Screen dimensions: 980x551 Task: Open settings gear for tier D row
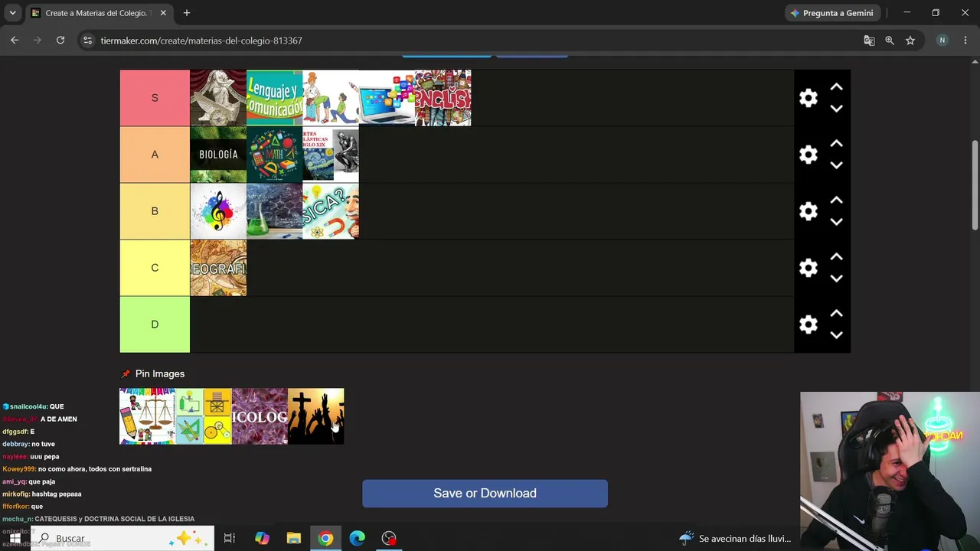(x=808, y=324)
